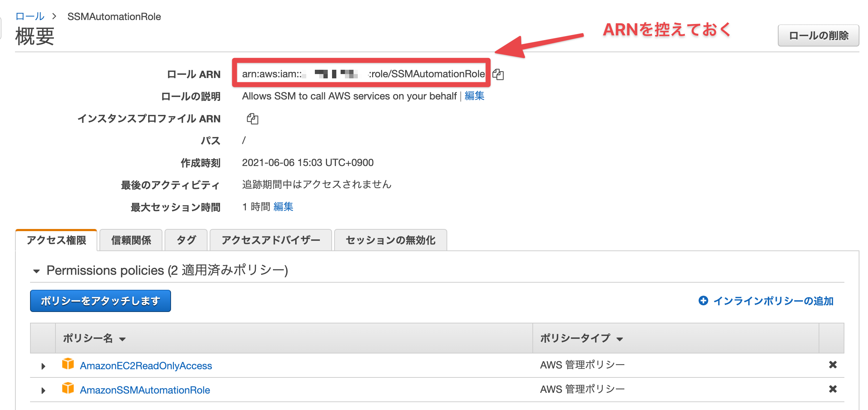Open the タグ tab
Screen dimensions: 868x410
[x=186, y=240]
